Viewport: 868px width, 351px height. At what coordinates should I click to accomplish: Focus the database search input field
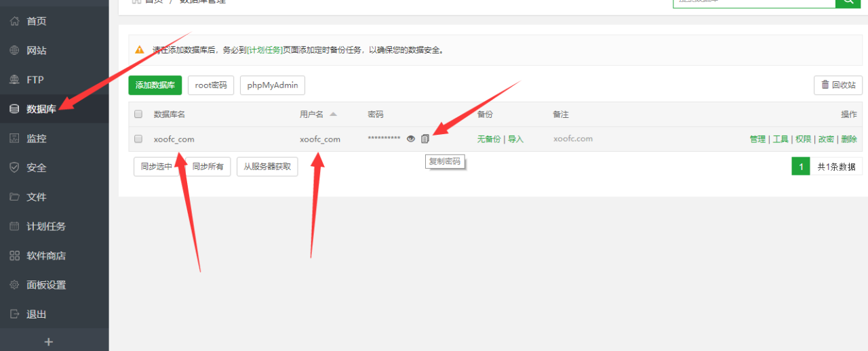tap(754, 3)
